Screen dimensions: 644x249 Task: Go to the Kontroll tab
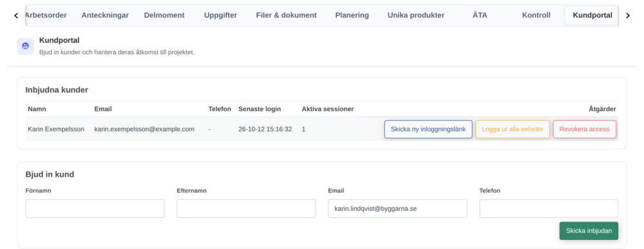(x=536, y=15)
